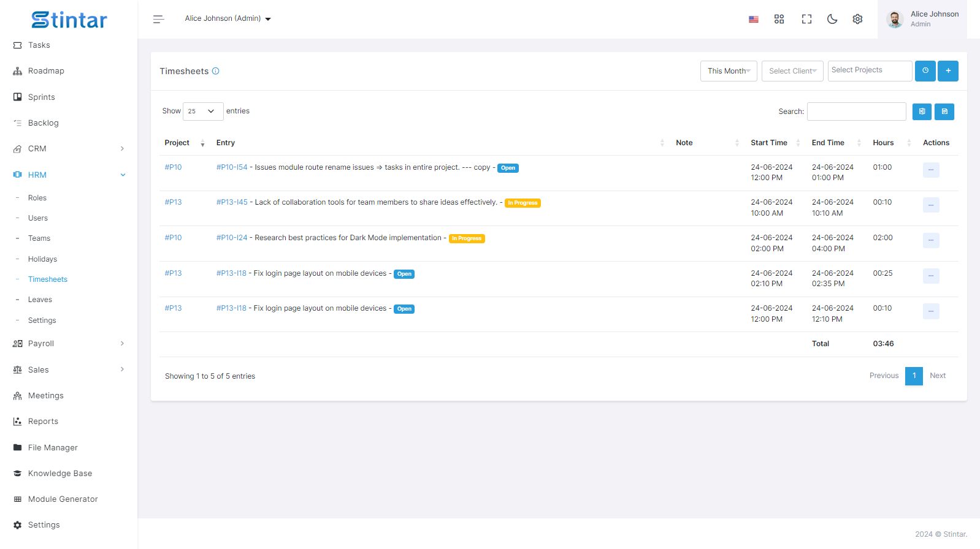
Task: Enter fullscreen mode from header icon
Action: click(806, 19)
